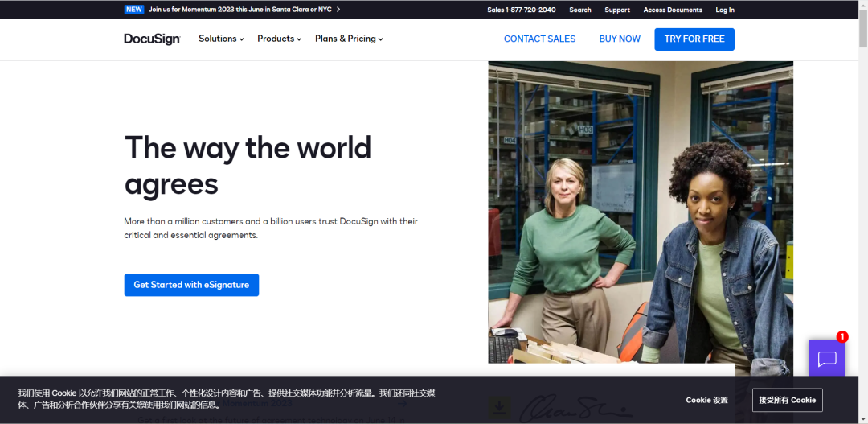
Task: Open the Search link in top bar
Action: (580, 10)
